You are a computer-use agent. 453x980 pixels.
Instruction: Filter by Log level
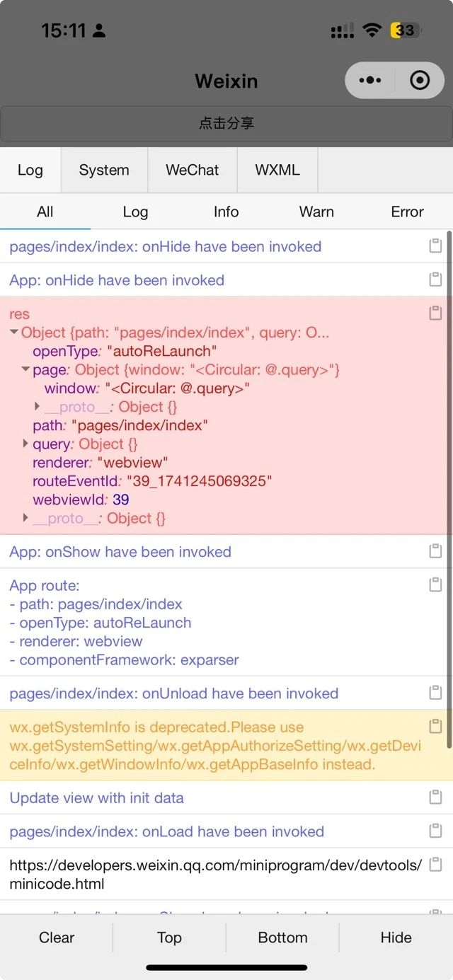click(x=135, y=212)
